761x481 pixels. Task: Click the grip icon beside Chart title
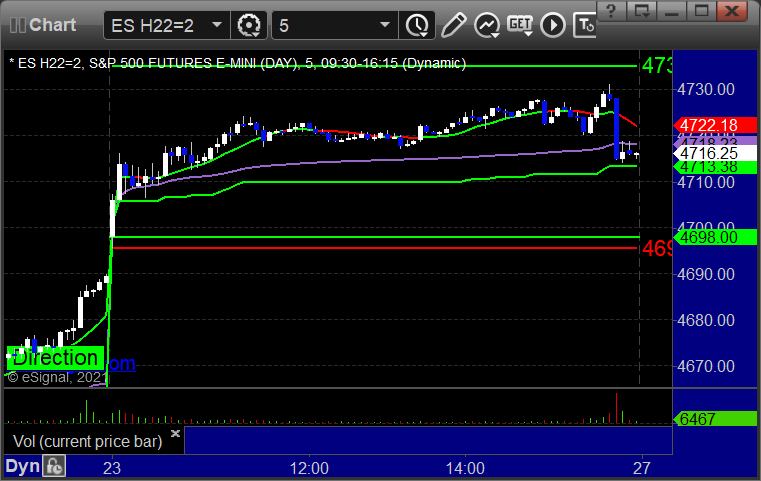tap(17, 25)
